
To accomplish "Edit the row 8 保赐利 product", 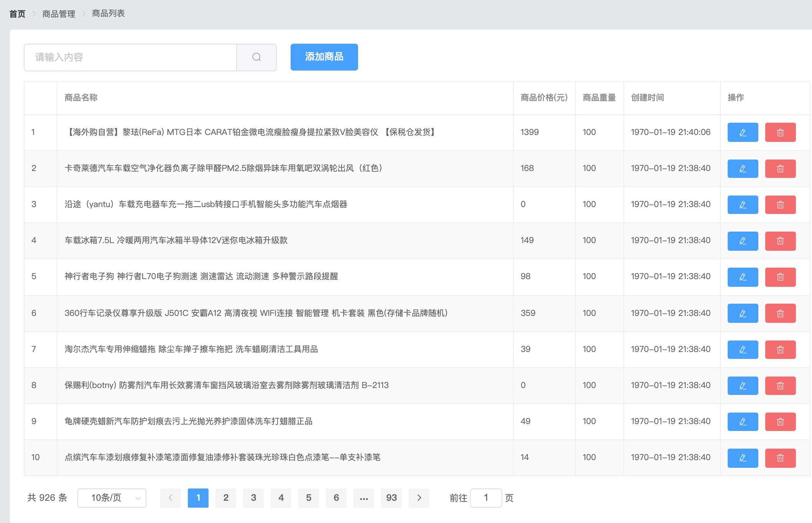I will [743, 385].
